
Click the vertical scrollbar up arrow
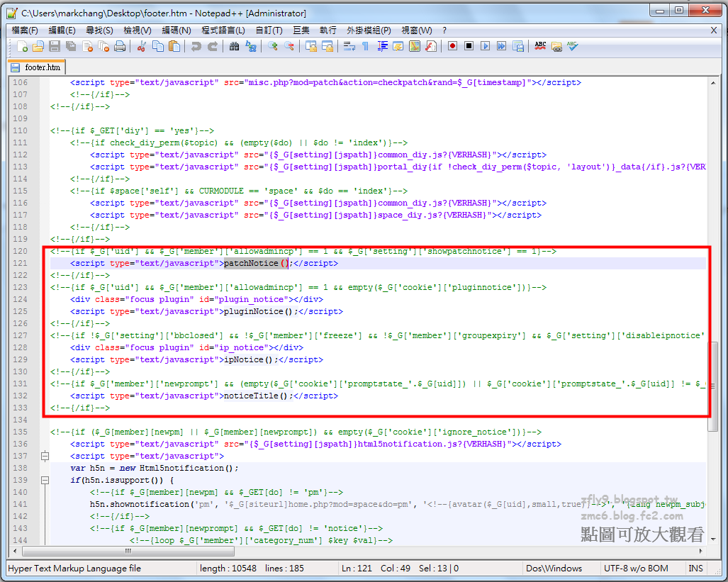[x=712, y=83]
